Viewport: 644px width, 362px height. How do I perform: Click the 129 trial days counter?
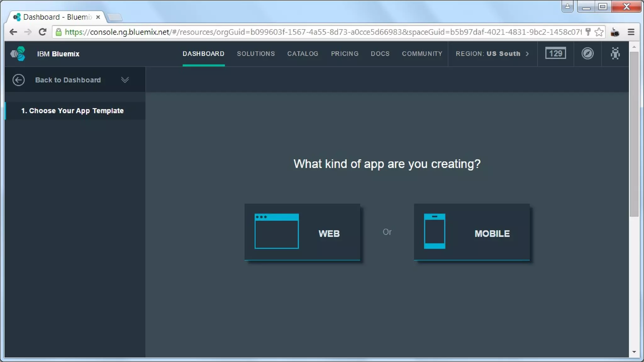coord(555,53)
